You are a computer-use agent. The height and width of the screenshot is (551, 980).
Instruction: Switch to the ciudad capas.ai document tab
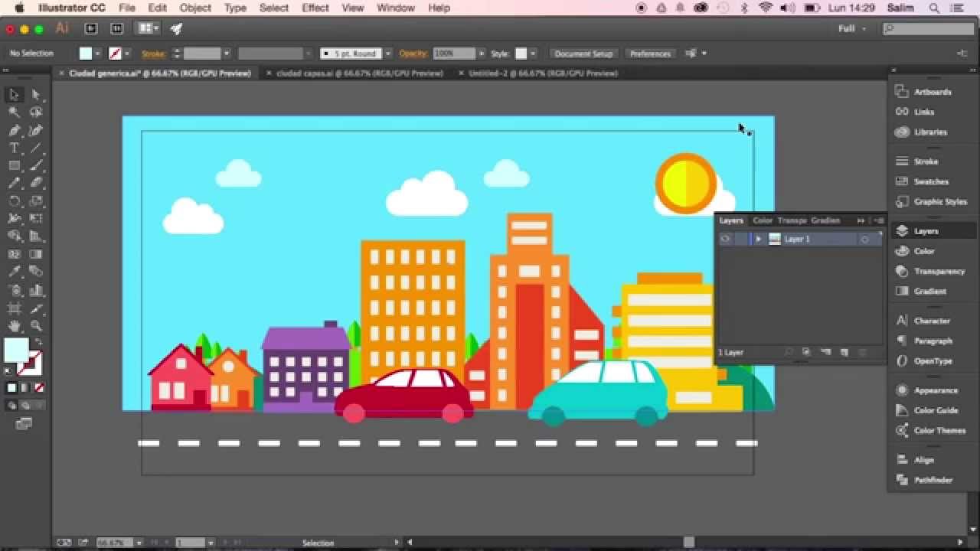(x=359, y=73)
